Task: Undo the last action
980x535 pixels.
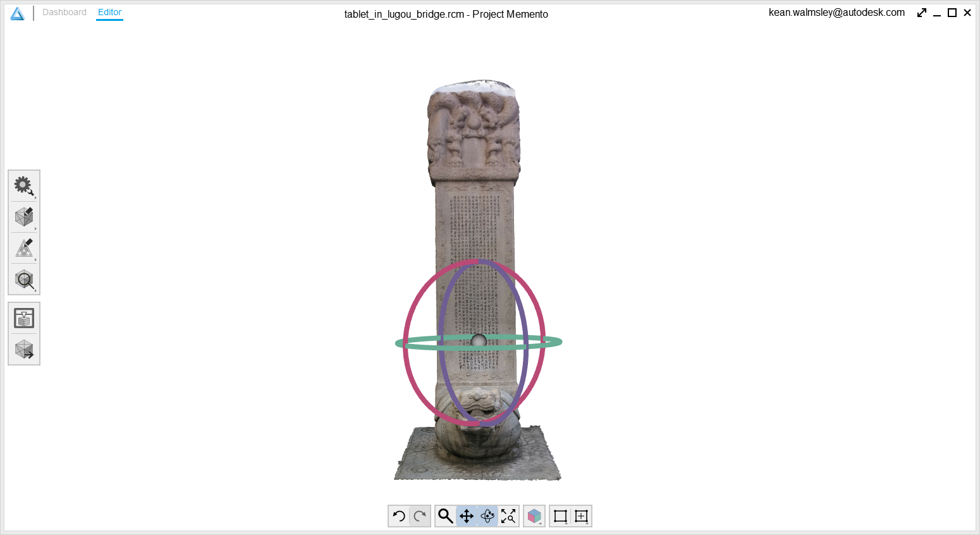Action: pyautogui.click(x=399, y=516)
